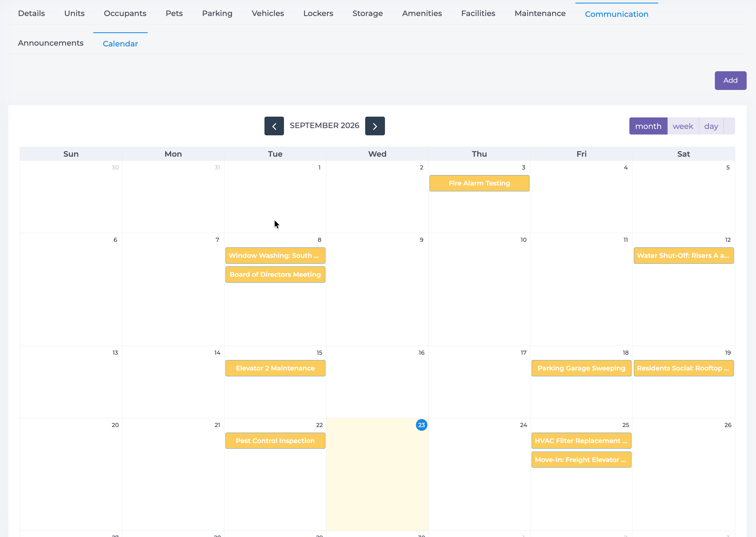
Task: Open the Details tab
Action: 32,14
